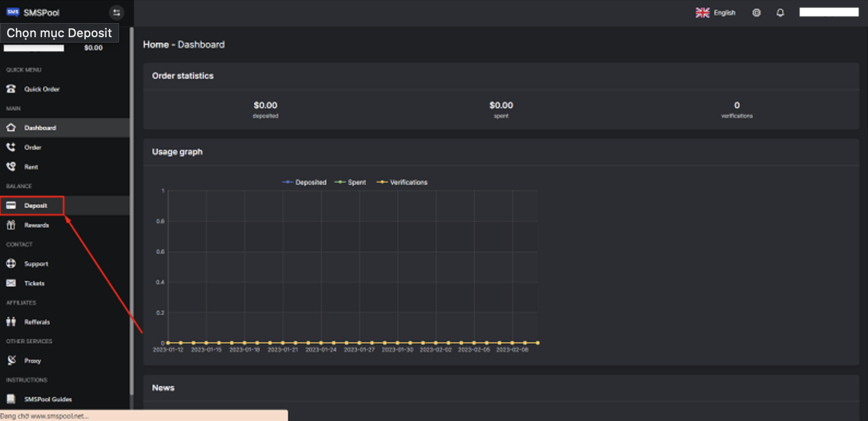Click the Home breadcrumb link

click(x=156, y=45)
